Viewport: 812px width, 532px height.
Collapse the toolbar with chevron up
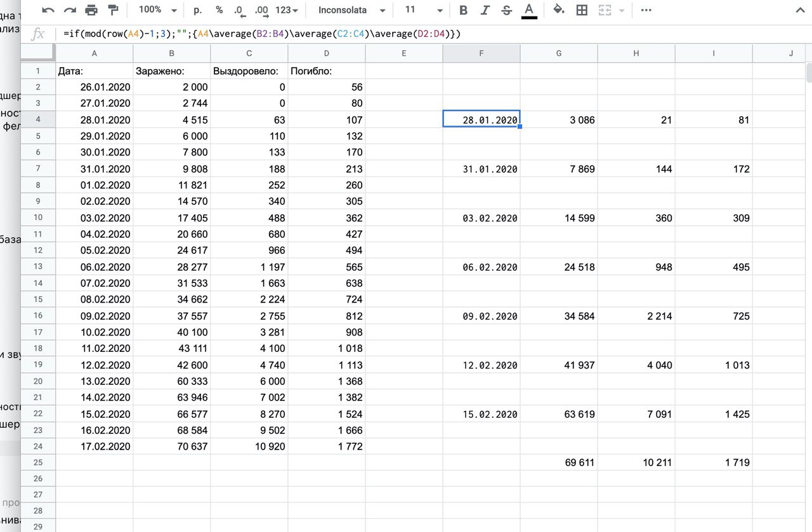click(800, 10)
